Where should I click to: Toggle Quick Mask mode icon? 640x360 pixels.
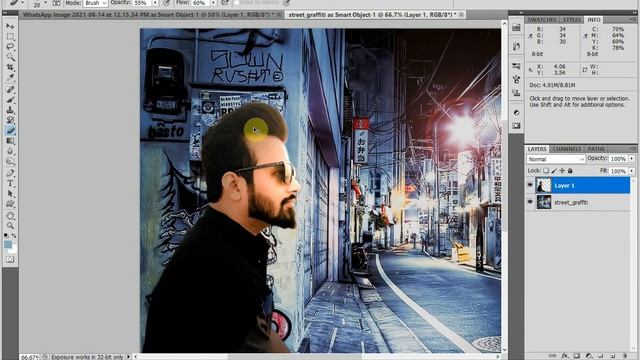(10, 260)
